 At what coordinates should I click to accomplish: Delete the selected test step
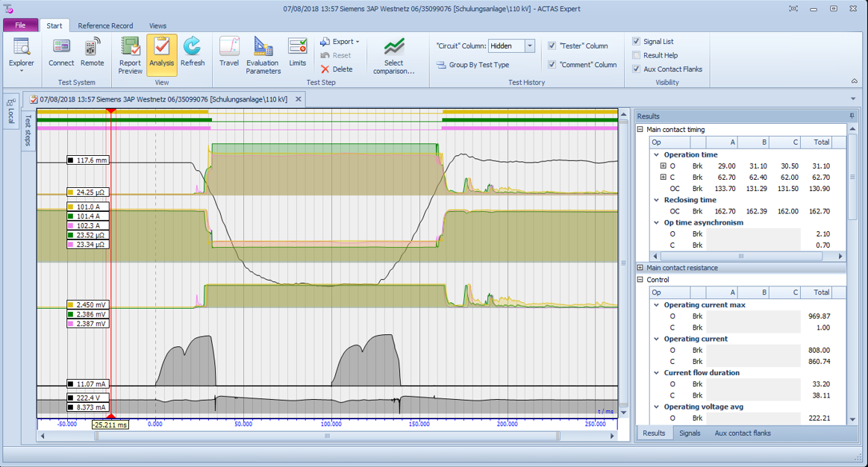337,69
